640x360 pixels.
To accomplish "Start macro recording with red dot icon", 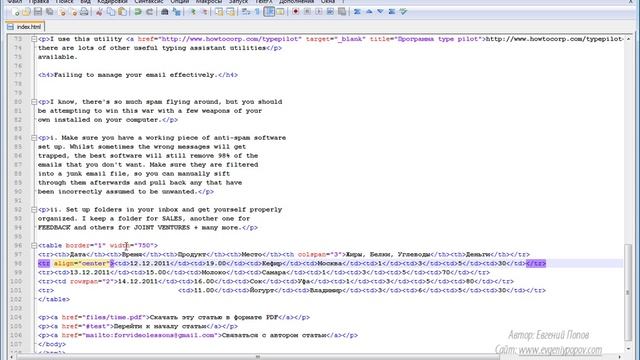I will (x=296, y=12).
